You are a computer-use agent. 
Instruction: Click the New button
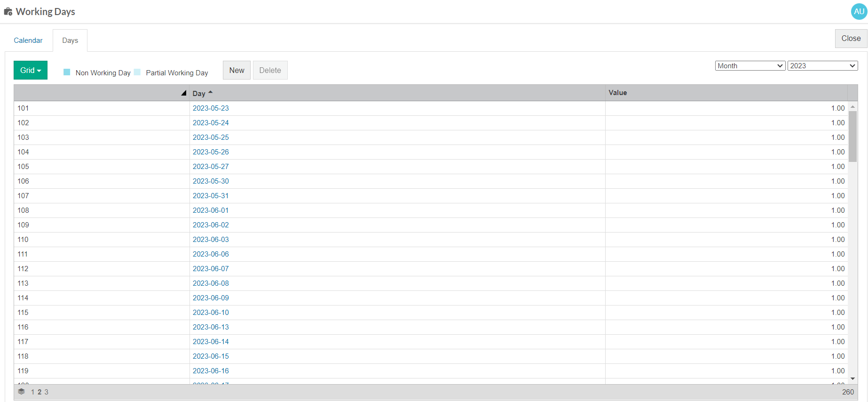[237, 70]
